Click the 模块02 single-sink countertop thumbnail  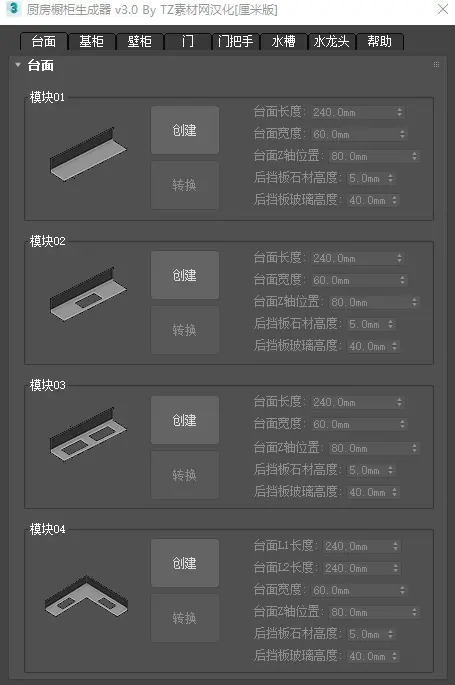(x=88, y=294)
